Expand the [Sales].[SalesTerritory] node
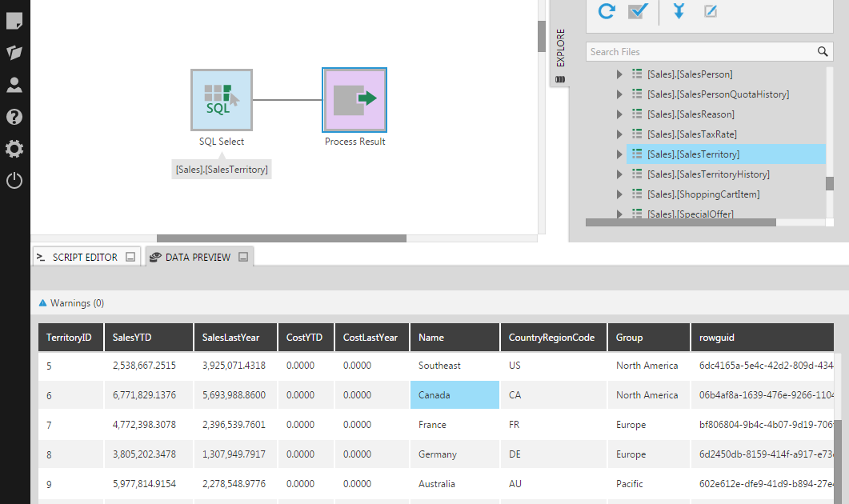The height and width of the screenshot is (504, 849). point(619,154)
